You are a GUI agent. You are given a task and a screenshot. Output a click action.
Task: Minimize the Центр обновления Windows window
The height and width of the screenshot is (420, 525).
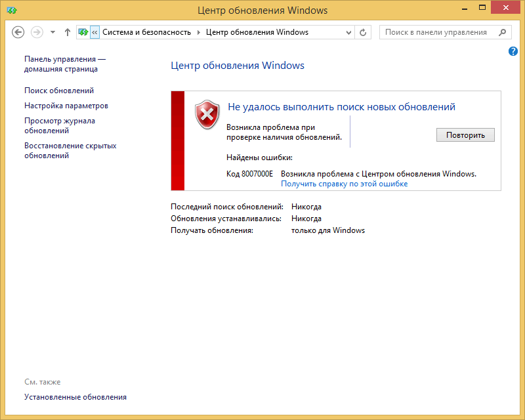(465, 8)
